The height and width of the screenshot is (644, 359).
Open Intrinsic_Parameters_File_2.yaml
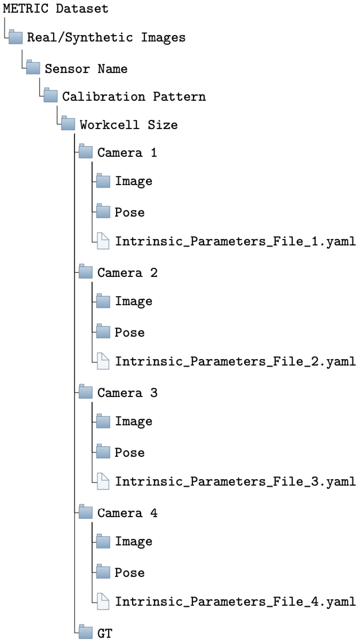coord(235,362)
